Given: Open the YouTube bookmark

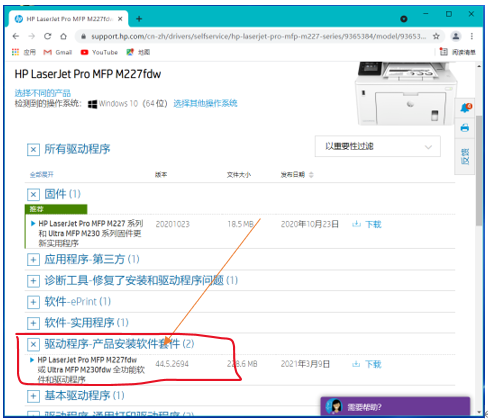Looking at the screenshot, I should click(99, 52).
